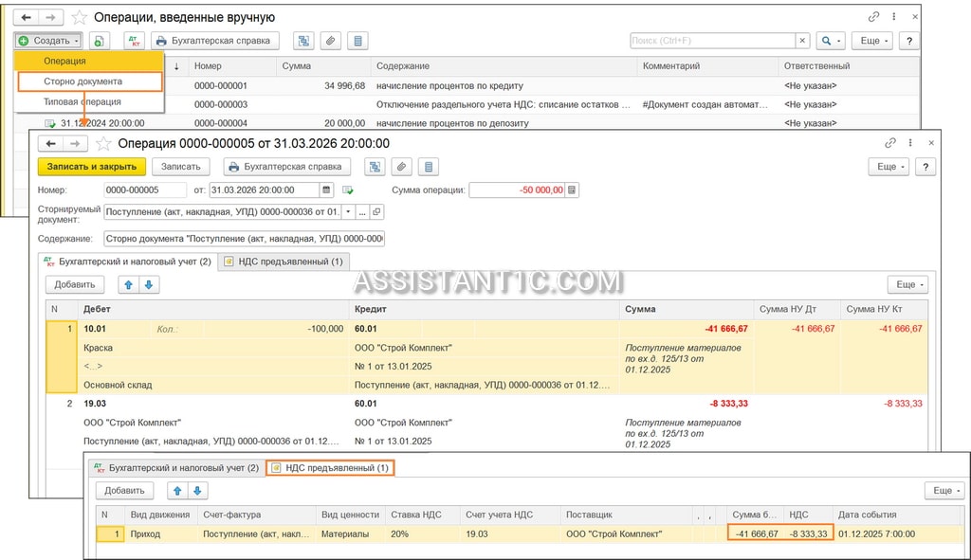This screenshot has width=971, height=560.
Task: Click paperclip attachments icon in list toolbar
Action: pyautogui.click(x=331, y=41)
